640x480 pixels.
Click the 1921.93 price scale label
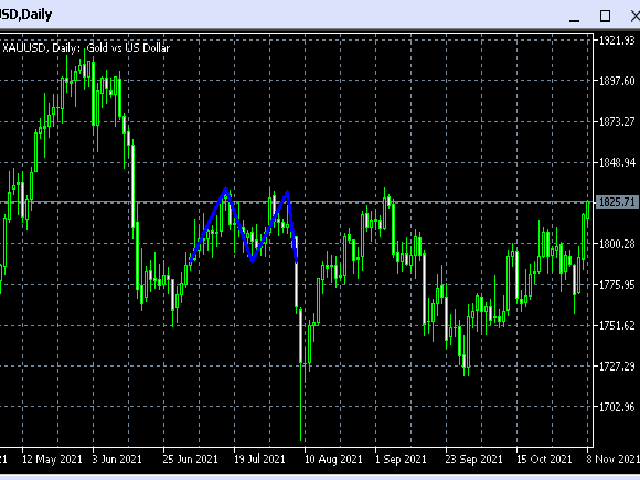[616, 40]
